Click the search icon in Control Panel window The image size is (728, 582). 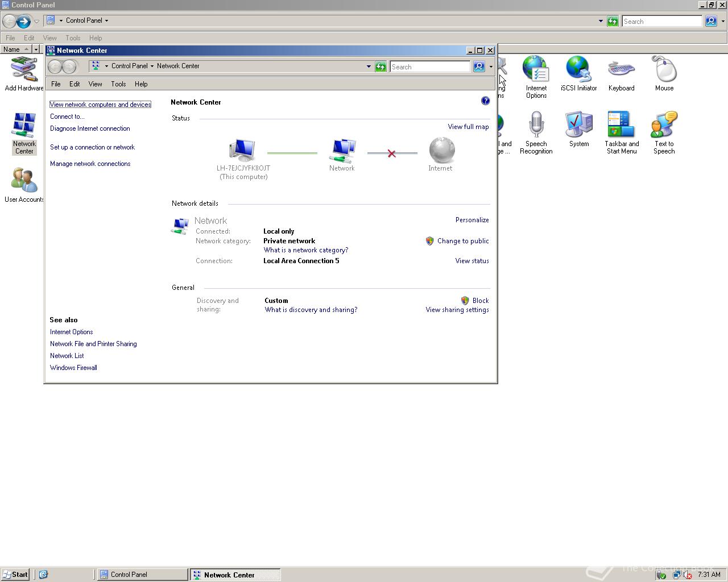711,21
